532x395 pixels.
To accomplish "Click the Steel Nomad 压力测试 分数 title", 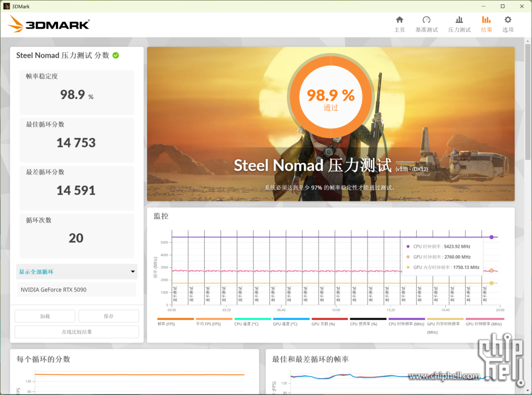I will click(x=63, y=55).
